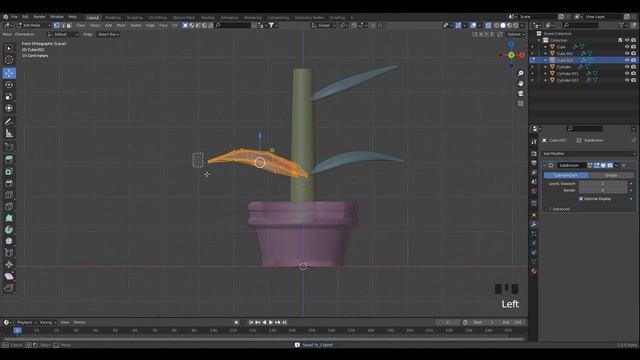Screen dimensions: 640x360
Task: Open the Edit menu
Action: coord(25,17)
